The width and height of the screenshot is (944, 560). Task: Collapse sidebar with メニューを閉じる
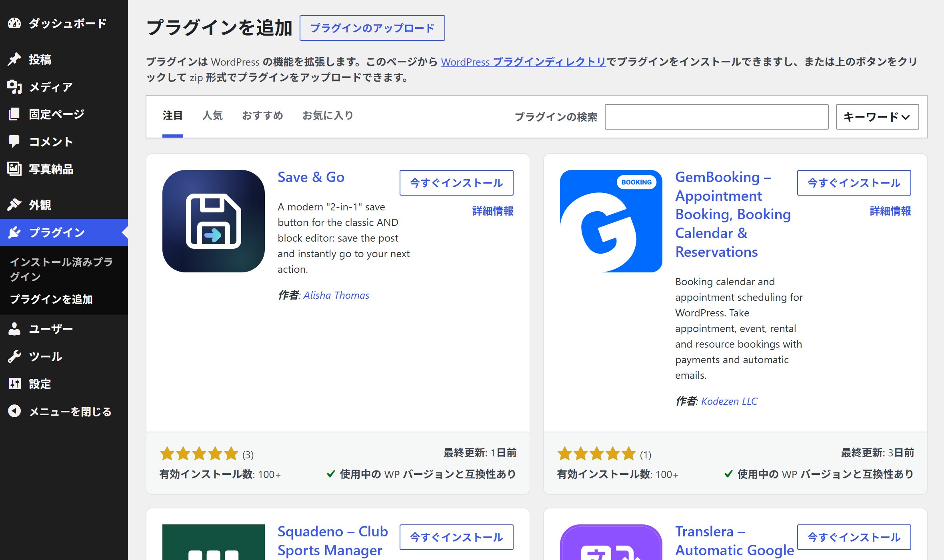click(x=64, y=411)
